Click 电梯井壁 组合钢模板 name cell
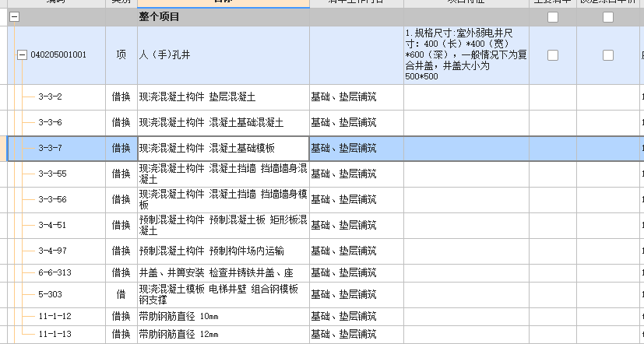 click(x=223, y=294)
